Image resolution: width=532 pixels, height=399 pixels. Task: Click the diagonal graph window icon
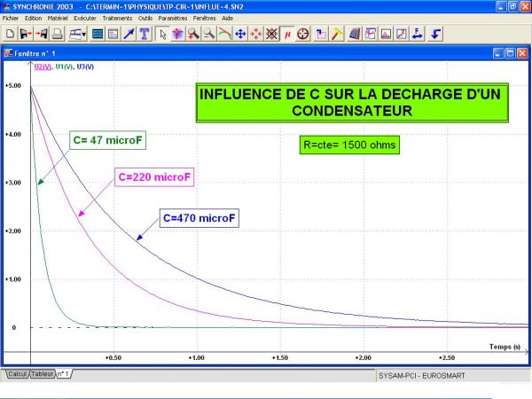point(402,34)
